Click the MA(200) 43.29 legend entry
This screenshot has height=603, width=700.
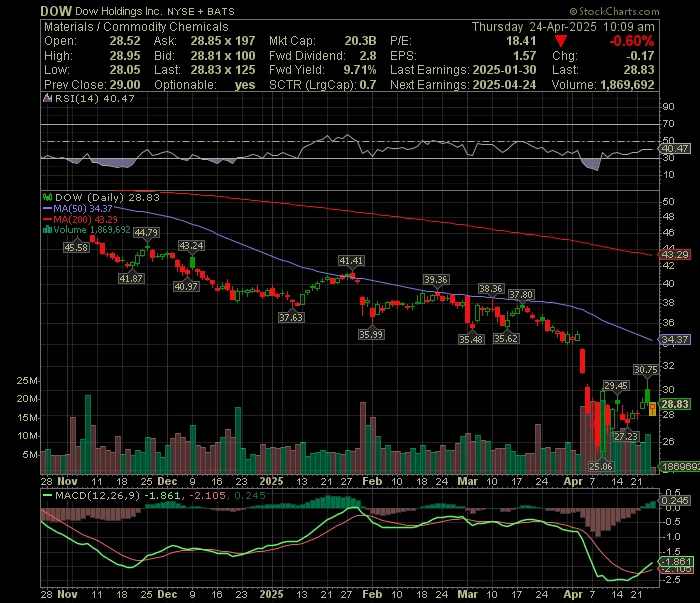coord(80,220)
